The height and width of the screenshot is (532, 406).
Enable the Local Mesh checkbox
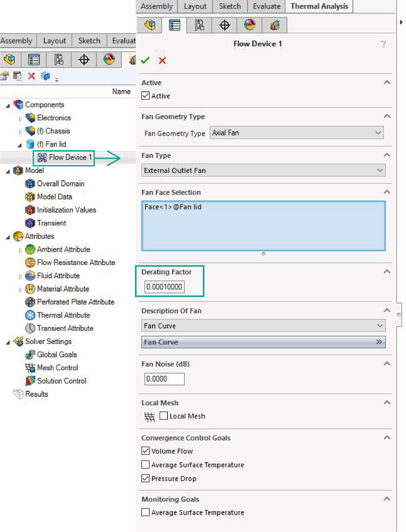pyautogui.click(x=164, y=416)
